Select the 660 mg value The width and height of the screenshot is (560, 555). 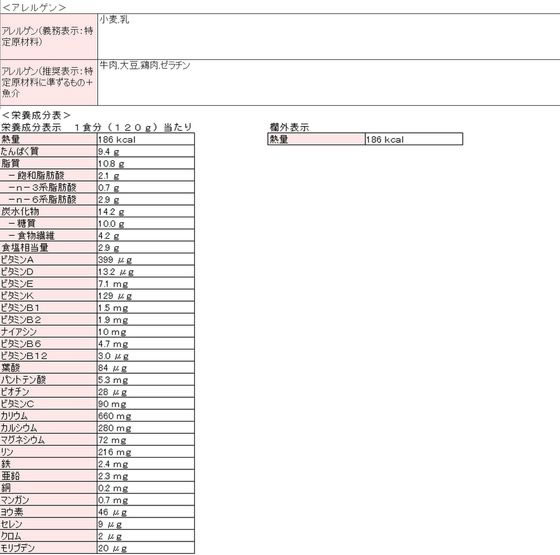tap(146, 416)
